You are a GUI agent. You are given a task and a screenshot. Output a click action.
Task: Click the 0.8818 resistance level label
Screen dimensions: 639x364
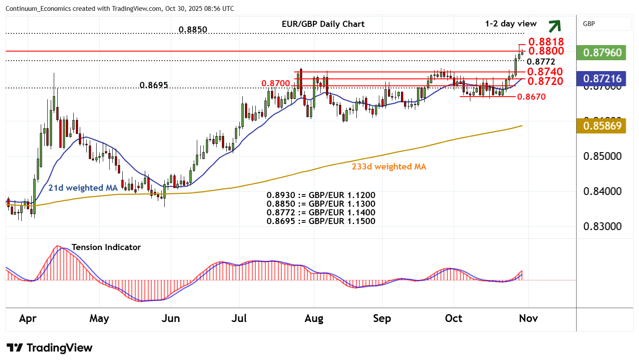tap(546, 42)
